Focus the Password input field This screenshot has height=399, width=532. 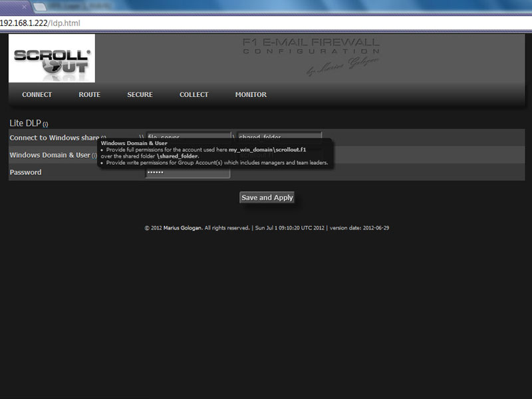tap(188, 173)
